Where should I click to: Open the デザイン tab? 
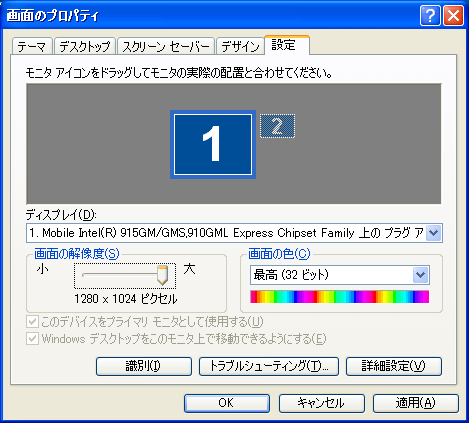[x=240, y=46]
